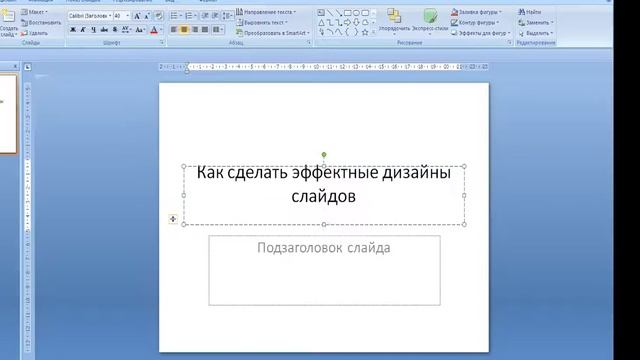Select the Rectangle shape
Image resolution: width=640 pixels, height=360 pixels.
(348, 13)
